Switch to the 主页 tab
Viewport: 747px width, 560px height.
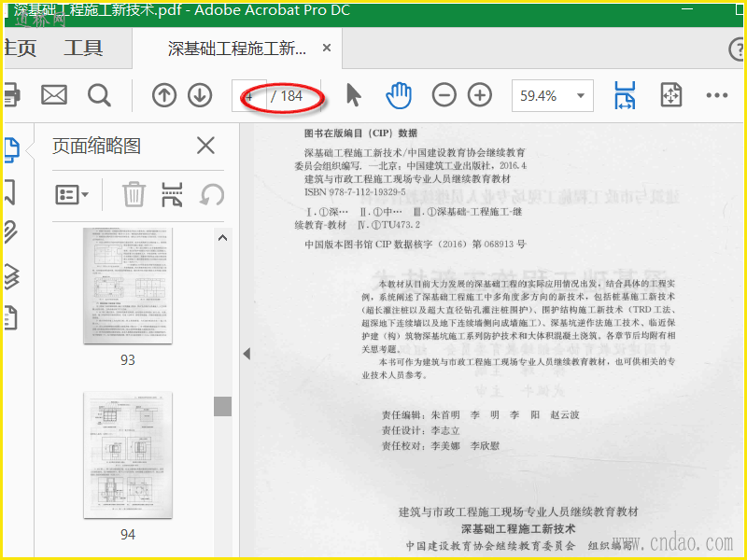click(20, 49)
